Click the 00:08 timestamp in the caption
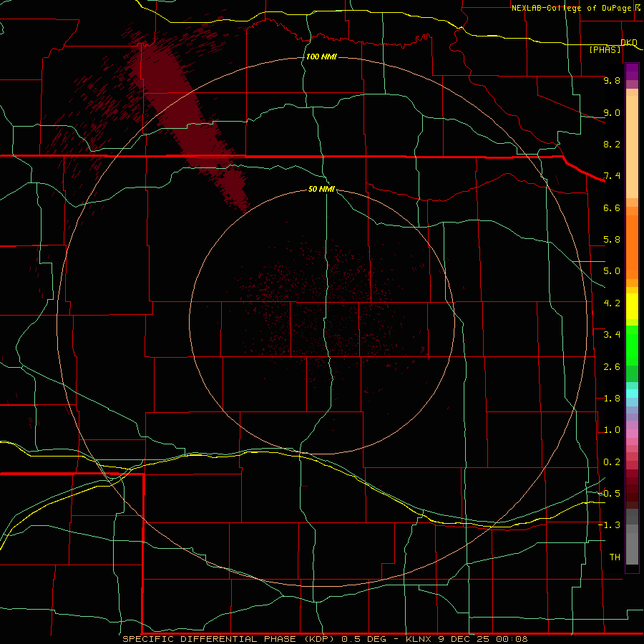 512,639
